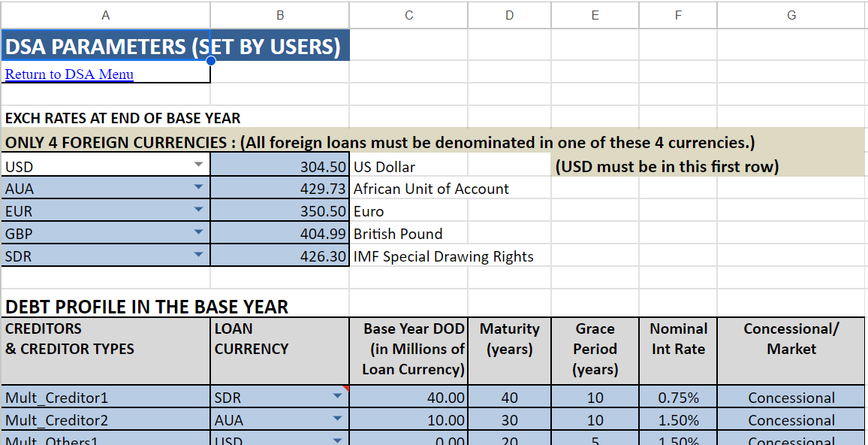Click the SDR exchange rate 426.30
The image size is (868, 445).
[280, 256]
